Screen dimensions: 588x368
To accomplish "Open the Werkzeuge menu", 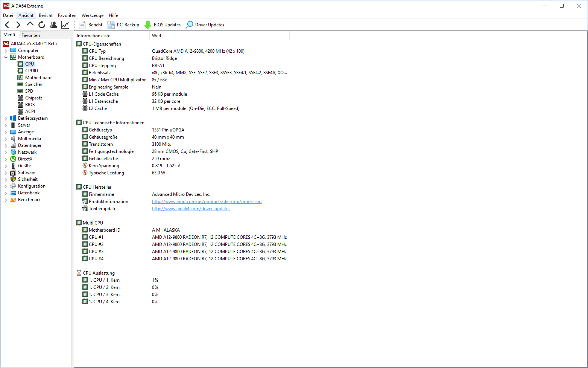I will [93, 15].
